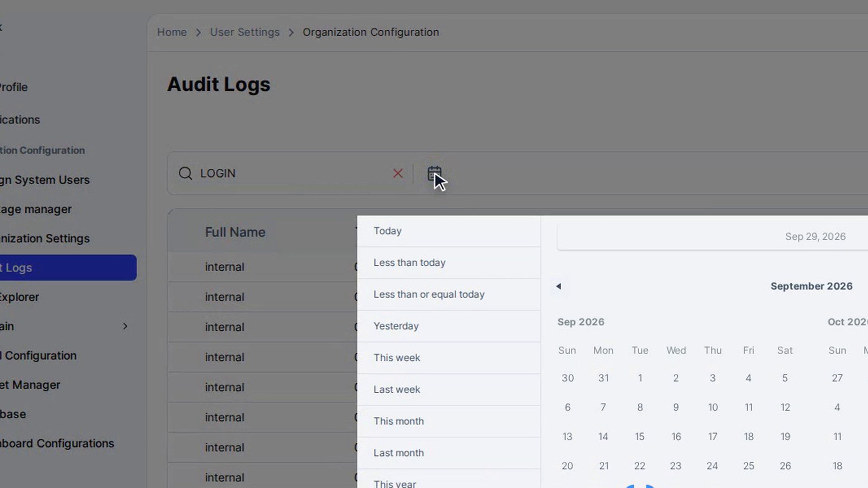Pick September 15 in the calendar
868x488 pixels.
point(640,436)
